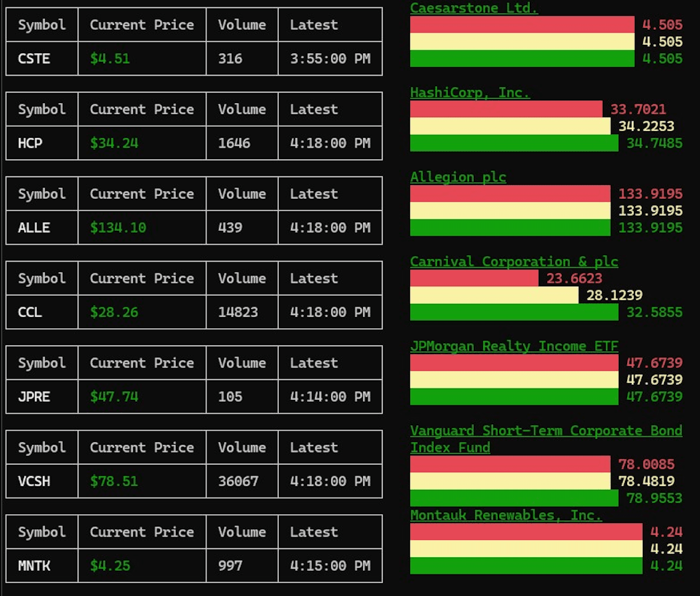
Task: Open Vanguard Short-Term Corporate Bond Index Fund link
Action: (545, 431)
